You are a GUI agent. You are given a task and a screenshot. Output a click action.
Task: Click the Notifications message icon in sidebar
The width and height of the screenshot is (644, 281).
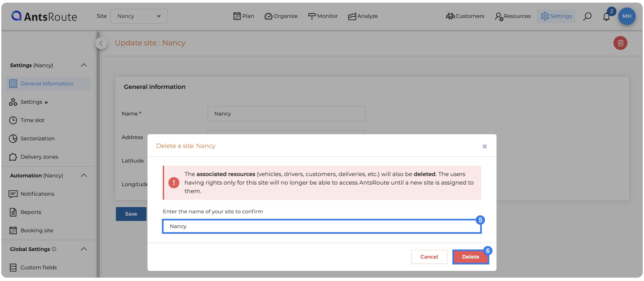coord(13,194)
